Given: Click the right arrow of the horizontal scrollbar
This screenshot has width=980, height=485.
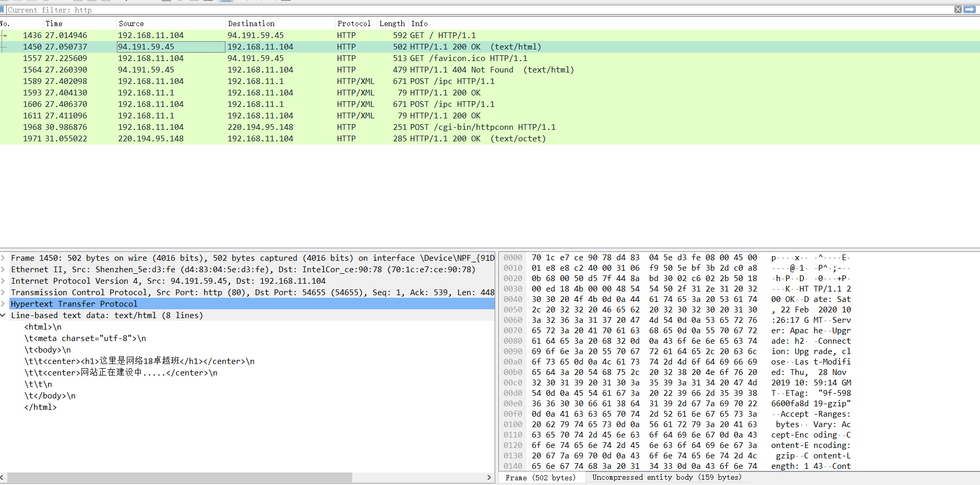Looking at the screenshot, I should coord(489,477).
